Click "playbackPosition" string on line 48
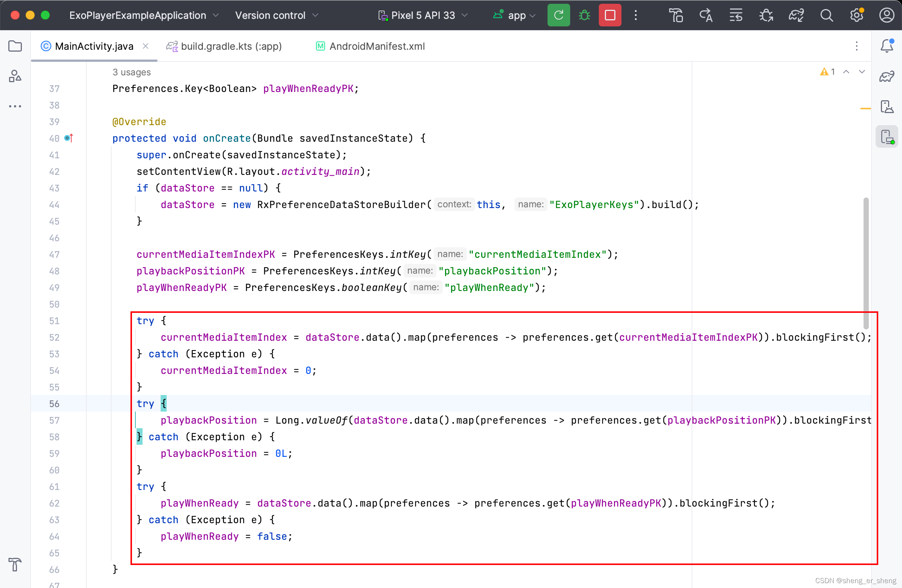 click(493, 271)
